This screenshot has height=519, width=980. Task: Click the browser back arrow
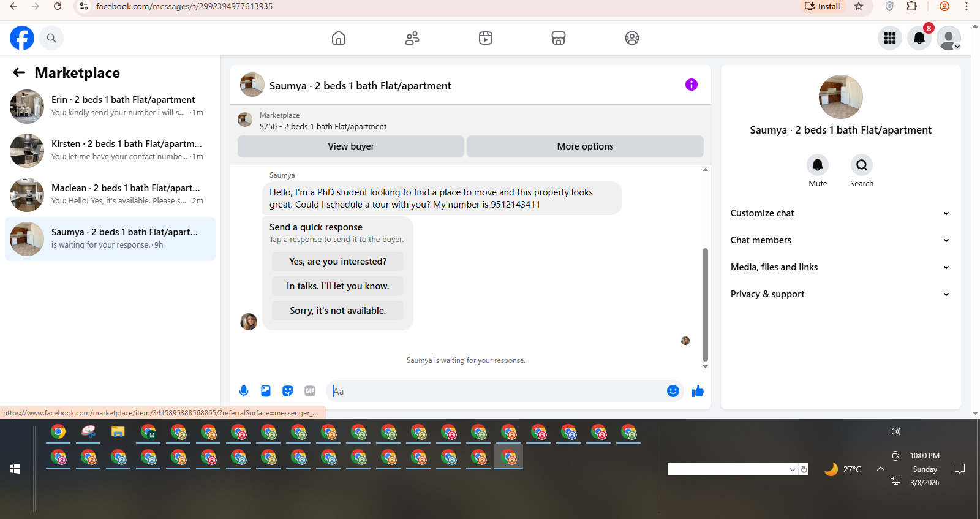click(x=13, y=6)
